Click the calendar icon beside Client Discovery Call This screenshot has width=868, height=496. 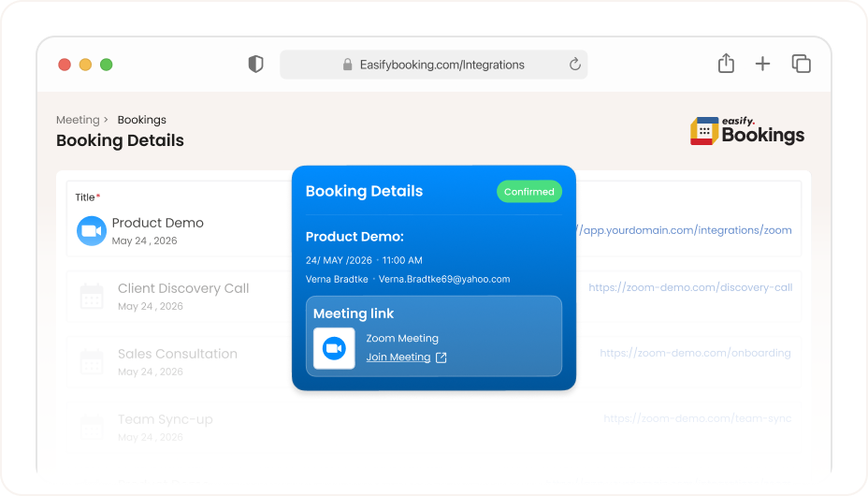[92, 296]
